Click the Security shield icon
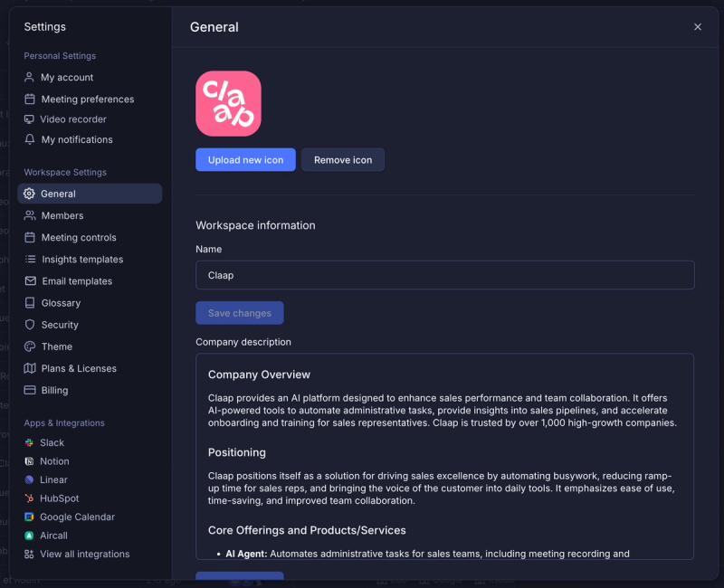This screenshot has height=588, width=724. click(30, 325)
